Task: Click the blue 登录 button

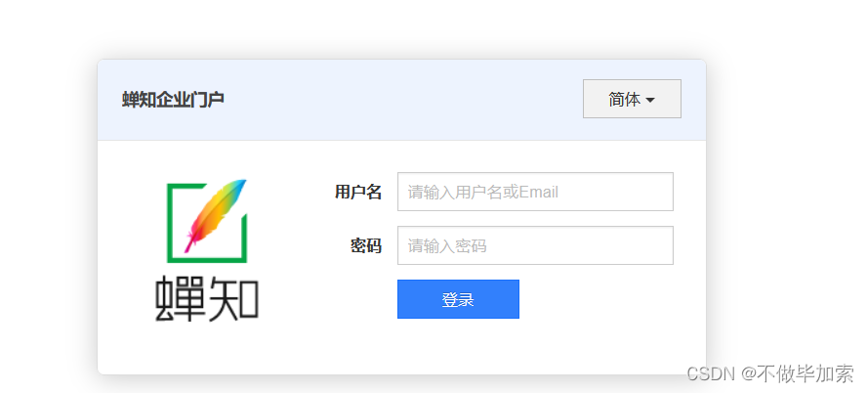Action: (458, 299)
